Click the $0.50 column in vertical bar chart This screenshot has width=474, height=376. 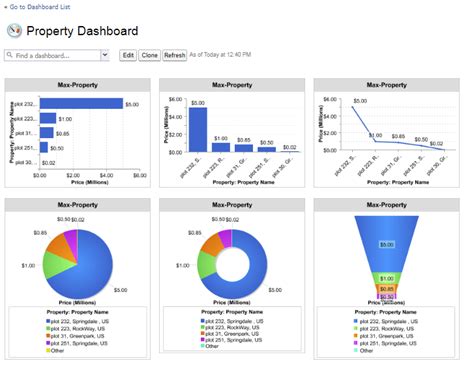coord(267,149)
